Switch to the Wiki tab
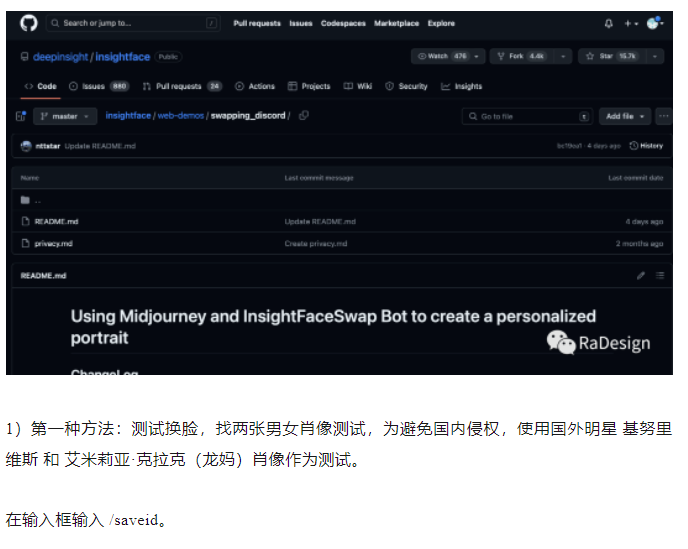 click(358, 86)
